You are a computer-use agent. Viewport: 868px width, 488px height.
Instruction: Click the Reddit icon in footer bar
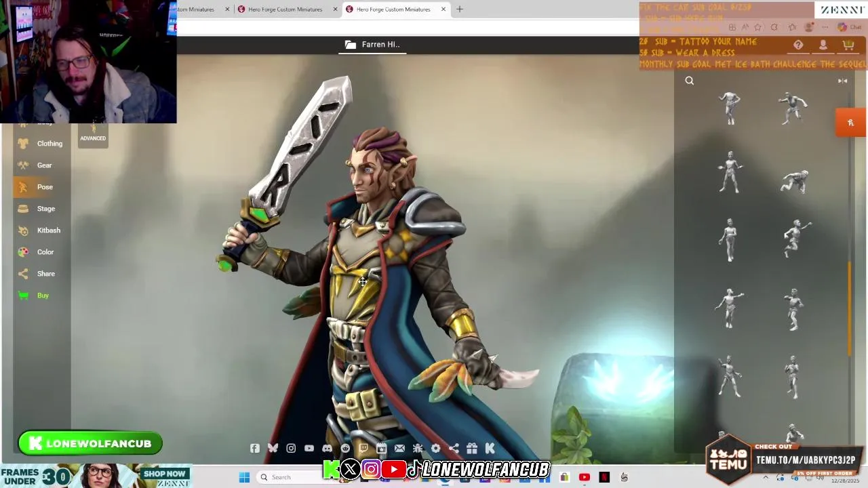pyautogui.click(x=345, y=448)
